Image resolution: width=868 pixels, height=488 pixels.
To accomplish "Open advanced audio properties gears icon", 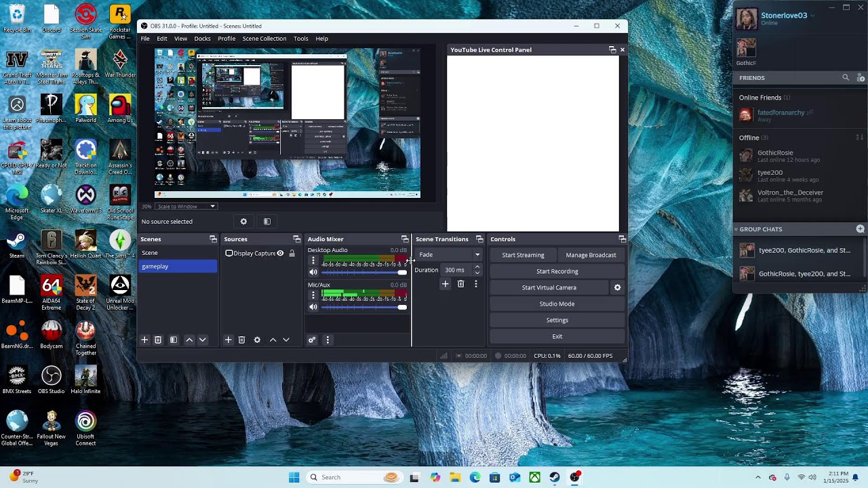I will [x=312, y=340].
